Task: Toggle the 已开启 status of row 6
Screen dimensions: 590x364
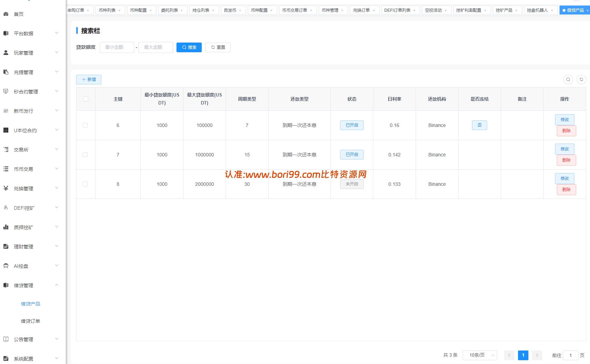Action: (352, 125)
